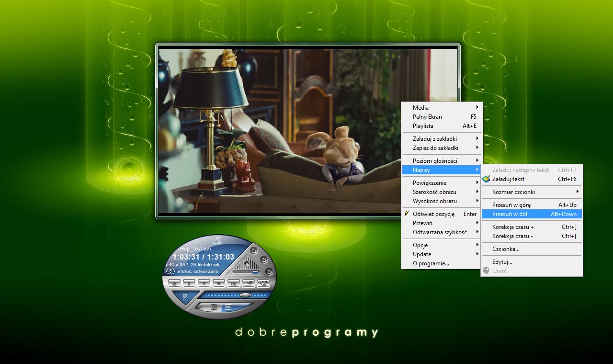Click the subtitle document icon in blue triangle
Image resolution: width=613 pixels, height=364 pixels.
pos(185,296)
